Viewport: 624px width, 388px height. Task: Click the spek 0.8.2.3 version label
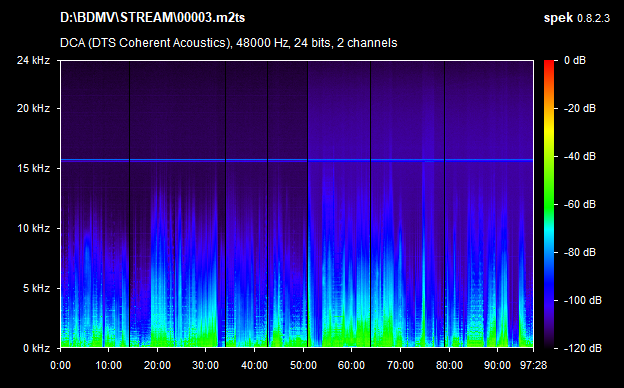point(577,18)
